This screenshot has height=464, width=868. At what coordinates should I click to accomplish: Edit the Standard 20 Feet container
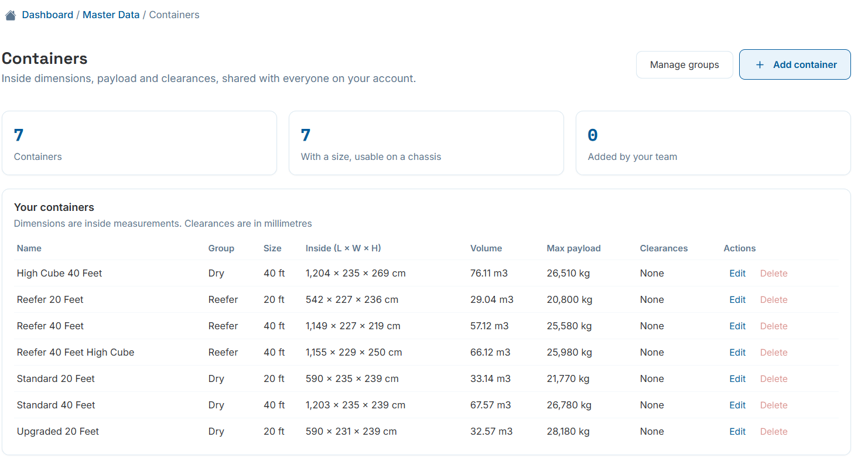737,378
